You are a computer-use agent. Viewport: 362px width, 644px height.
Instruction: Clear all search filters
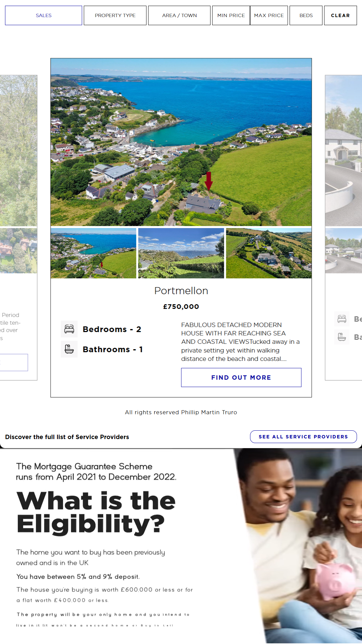click(340, 15)
